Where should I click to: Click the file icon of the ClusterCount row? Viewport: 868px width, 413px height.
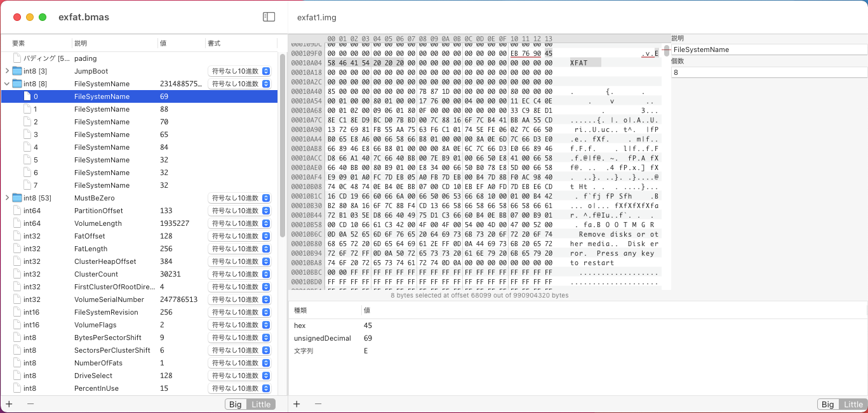coord(17,274)
